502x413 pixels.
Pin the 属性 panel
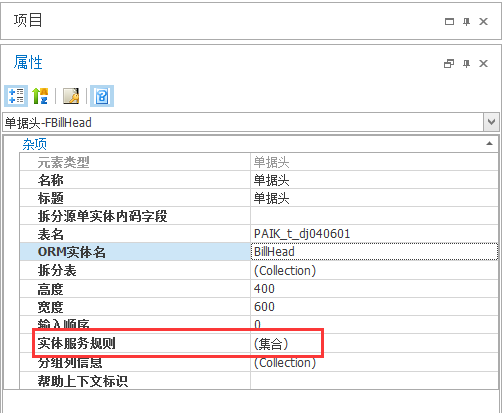tap(466, 63)
